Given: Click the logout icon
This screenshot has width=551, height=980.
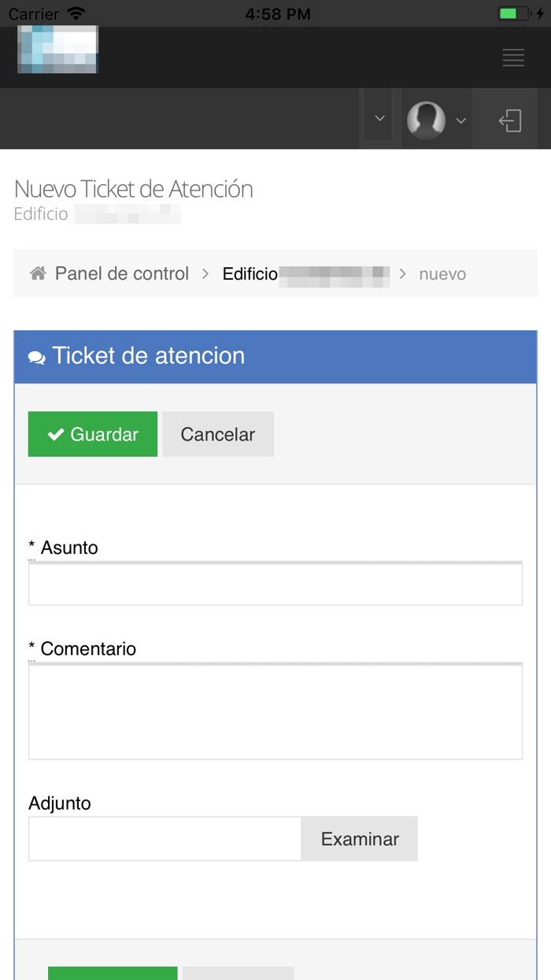Looking at the screenshot, I should pos(510,120).
